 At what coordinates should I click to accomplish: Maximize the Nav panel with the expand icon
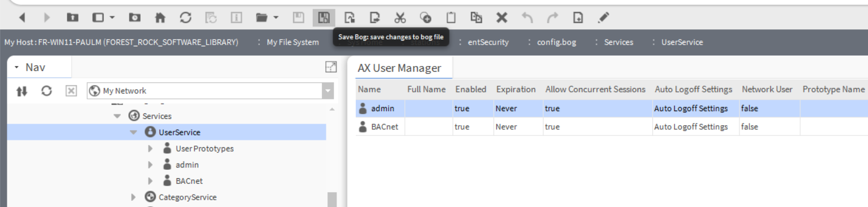(331, 67)
